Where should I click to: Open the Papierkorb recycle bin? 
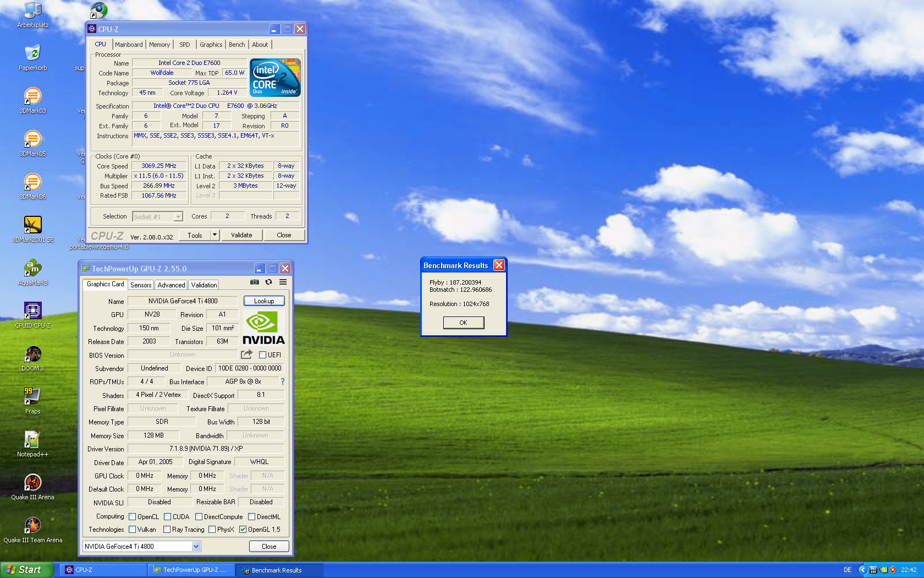(x=33, y=58)
